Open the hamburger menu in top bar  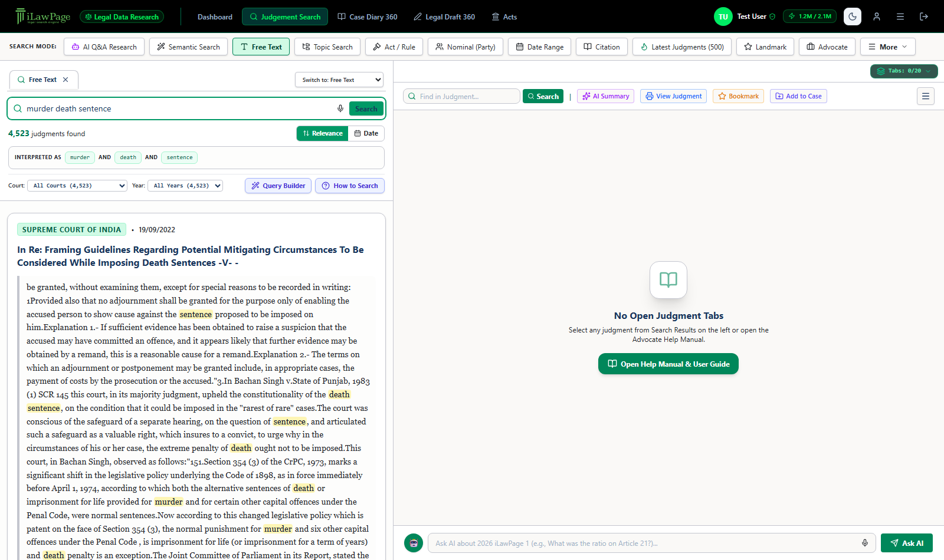pos(900,17)
